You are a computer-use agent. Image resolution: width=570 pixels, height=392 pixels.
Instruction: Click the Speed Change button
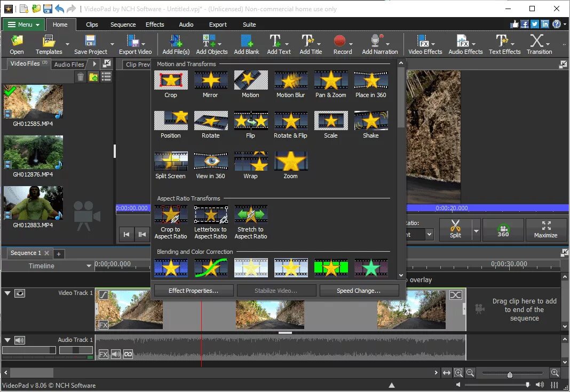click(359, 291)
